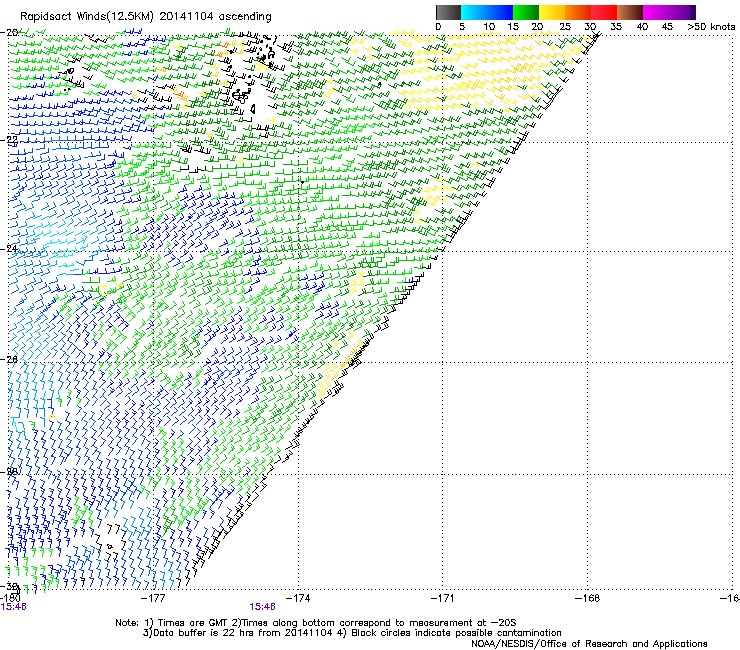Click the -22 latitude axis label
This screenshot has height=650, width=740.
click(9, 139)
